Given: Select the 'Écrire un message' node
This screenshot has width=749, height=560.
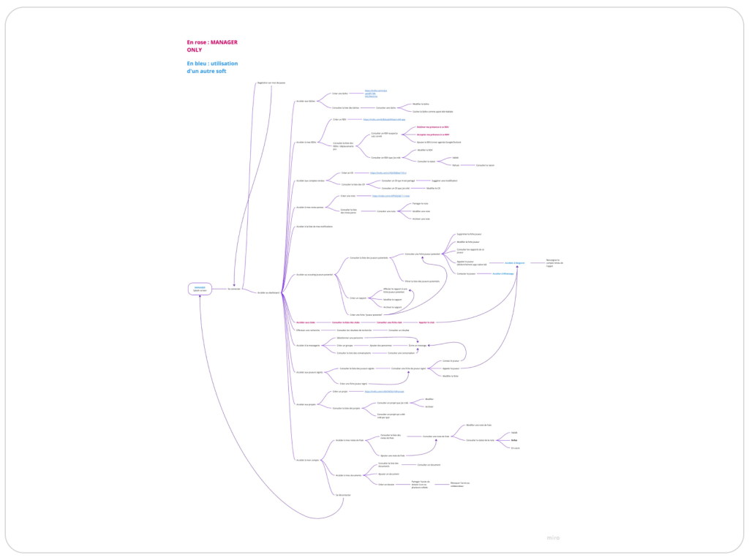Looking at the screenshot, I should [x=417, y=344].
